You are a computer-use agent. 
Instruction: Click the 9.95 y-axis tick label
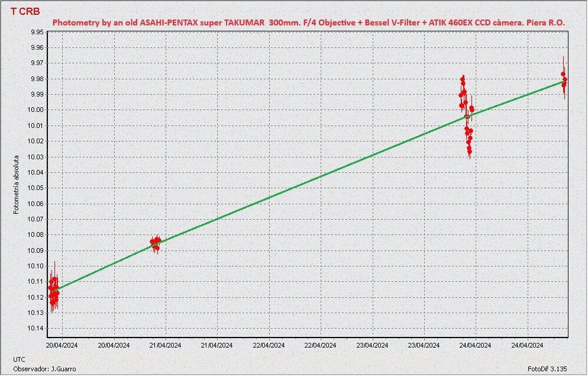[36, 32]
